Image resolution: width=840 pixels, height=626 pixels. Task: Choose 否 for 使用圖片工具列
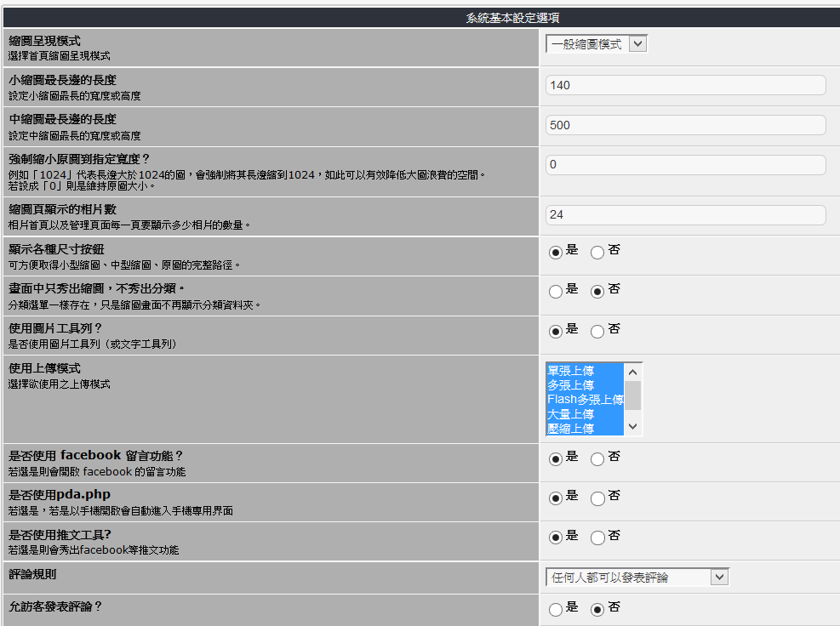coord(597,331)
